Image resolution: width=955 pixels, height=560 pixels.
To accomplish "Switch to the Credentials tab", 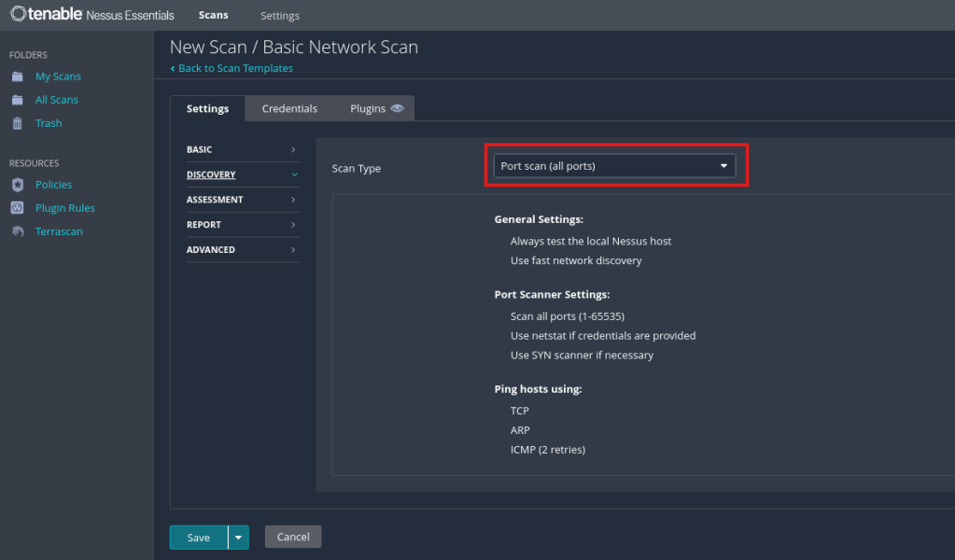I will pyautogui.click(x=289, y=108).
